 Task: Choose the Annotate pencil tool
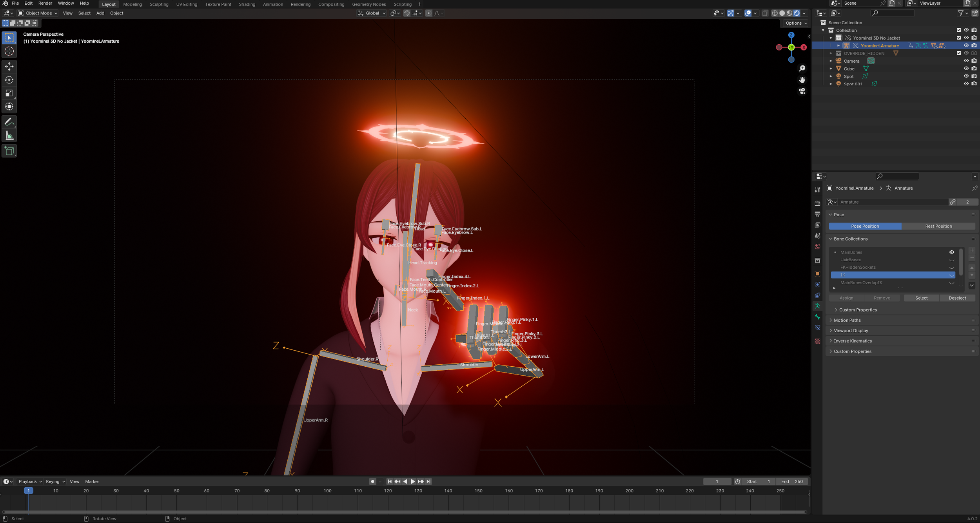pyautogui.click(x=9, y=122)
